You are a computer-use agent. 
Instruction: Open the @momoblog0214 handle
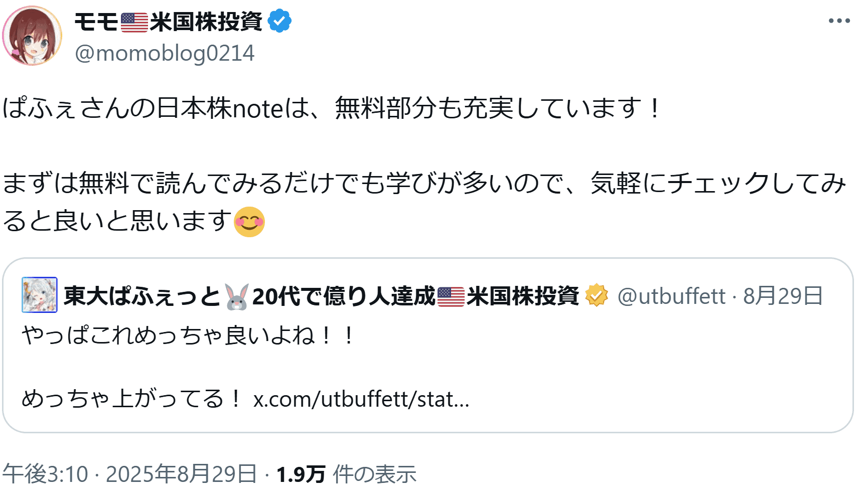(x=165, y=53)
